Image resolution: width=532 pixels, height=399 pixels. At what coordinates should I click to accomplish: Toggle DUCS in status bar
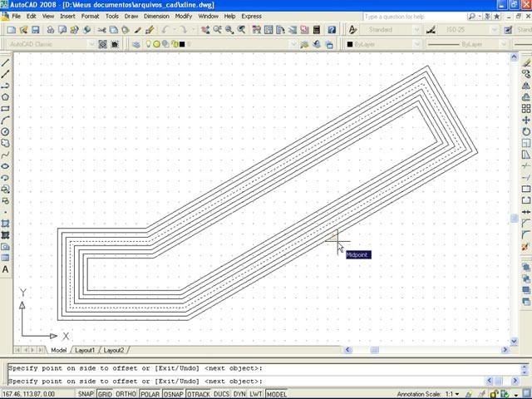(x=221, y=394)
